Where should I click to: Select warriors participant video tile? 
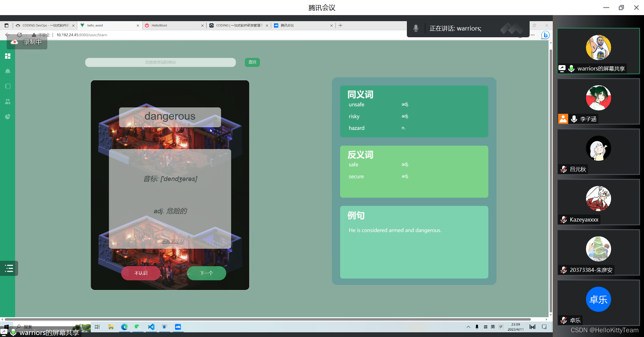coord(598,51)
